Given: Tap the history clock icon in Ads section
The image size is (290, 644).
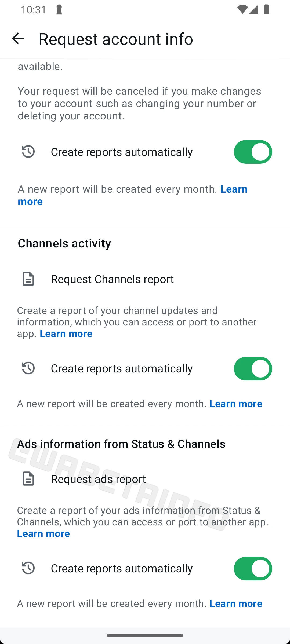Looking at the screenshot, I should [28, 568].
